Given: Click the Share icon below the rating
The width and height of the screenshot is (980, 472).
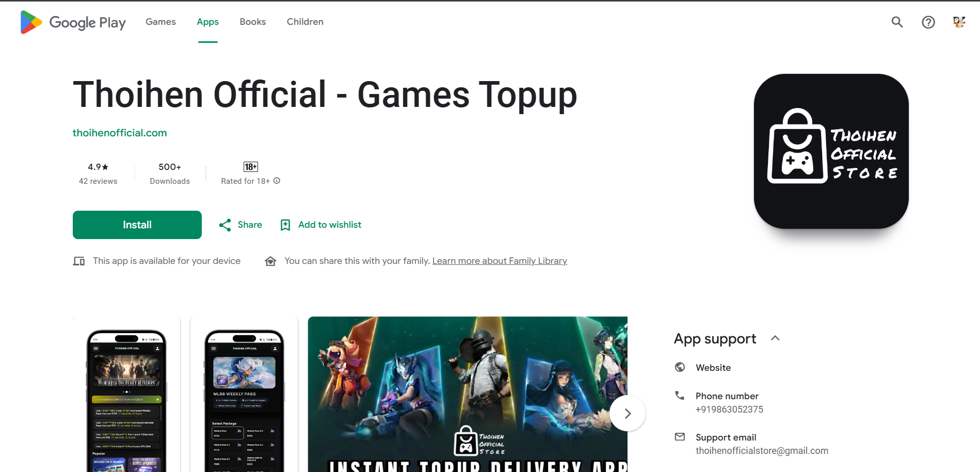Looking at the screenshot, I should click(224, 225).
